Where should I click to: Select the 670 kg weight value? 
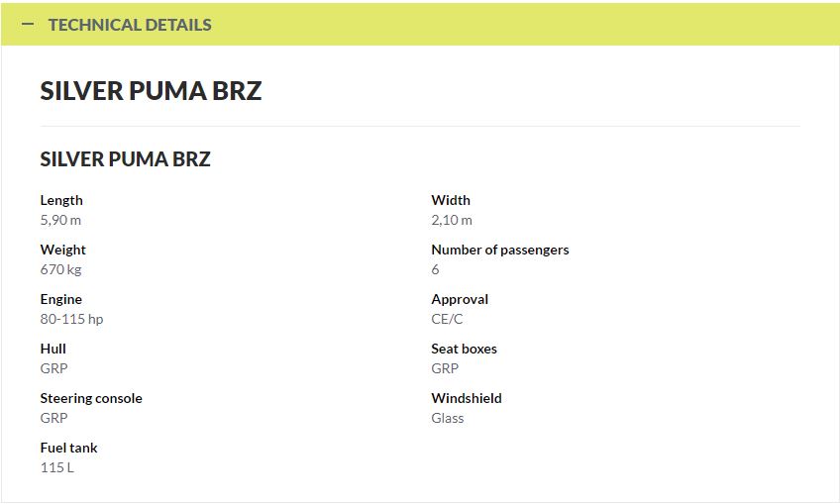[60, 269]
